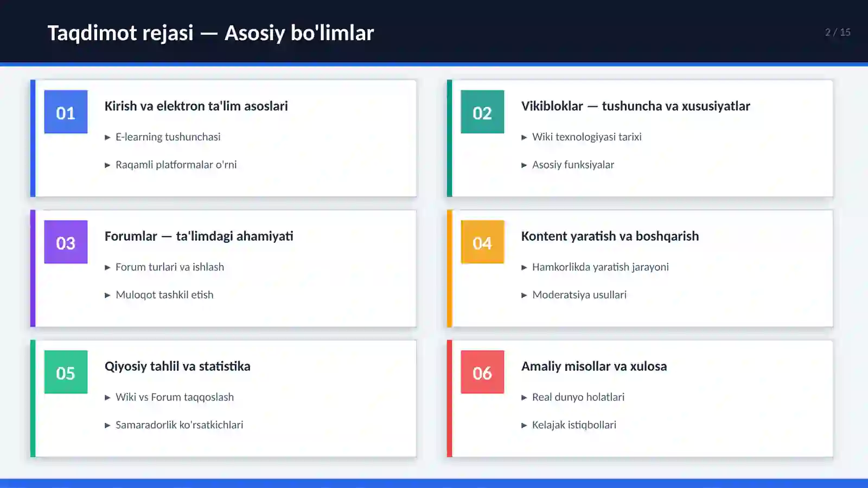Select heading 'Kontent yaratish va boshqarish'

pyautogui.click(x=610, y=236)
